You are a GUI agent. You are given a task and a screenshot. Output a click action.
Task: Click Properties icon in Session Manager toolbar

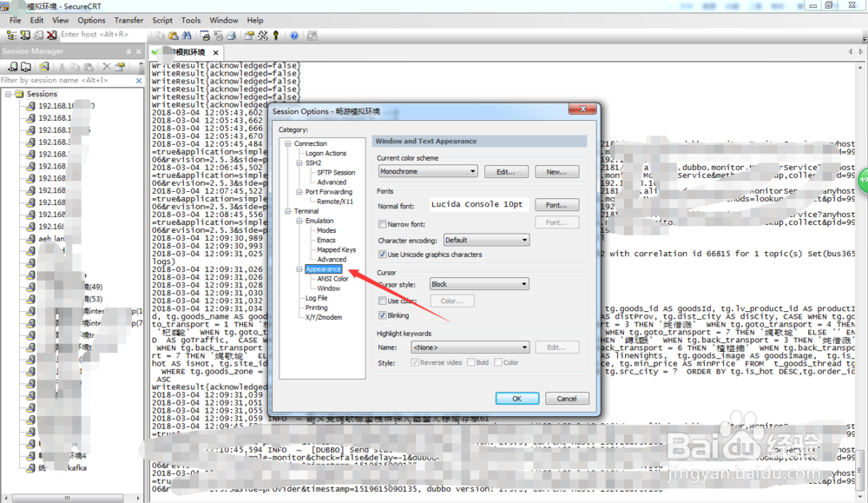pos(120,67)
